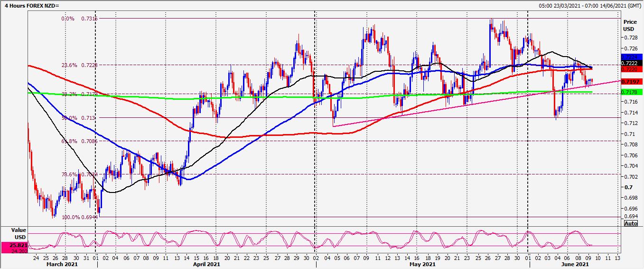Image resolution: width=644 pixels, height=269 pixels.
Task: Select the black 0.7222 moving average label
Action: pyautogui.click(x=631, y=63)
